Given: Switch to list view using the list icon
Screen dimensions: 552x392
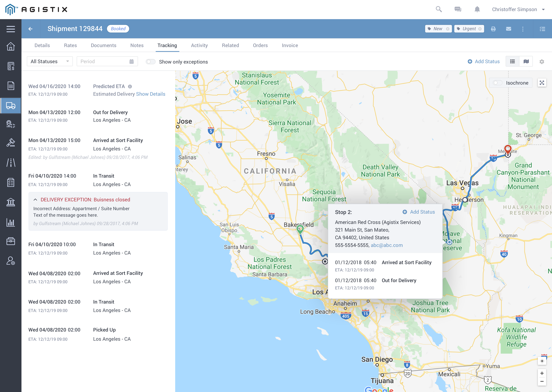Looking at the screenshot, I should pos(512,61).
